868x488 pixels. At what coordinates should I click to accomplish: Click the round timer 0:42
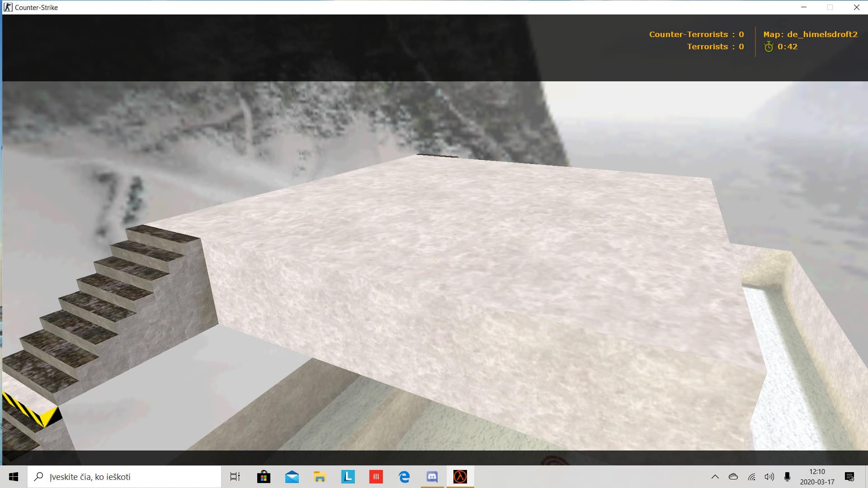[788, 47]
